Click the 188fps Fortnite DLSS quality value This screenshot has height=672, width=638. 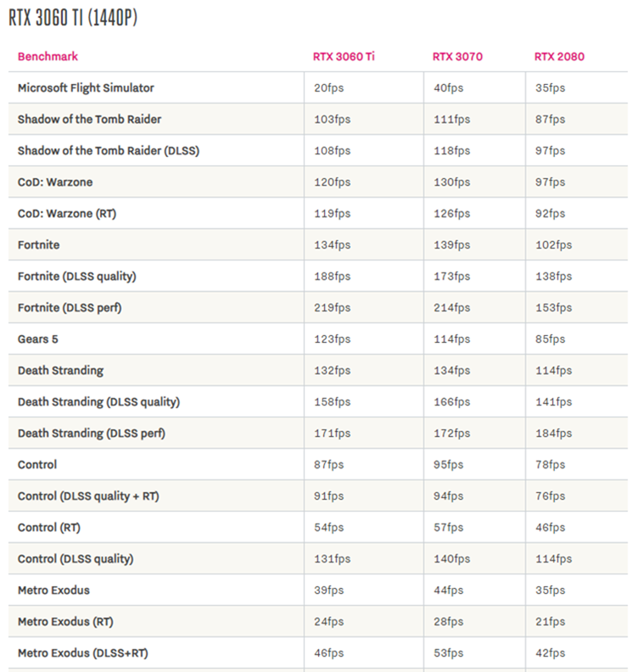tap(331, 277)
